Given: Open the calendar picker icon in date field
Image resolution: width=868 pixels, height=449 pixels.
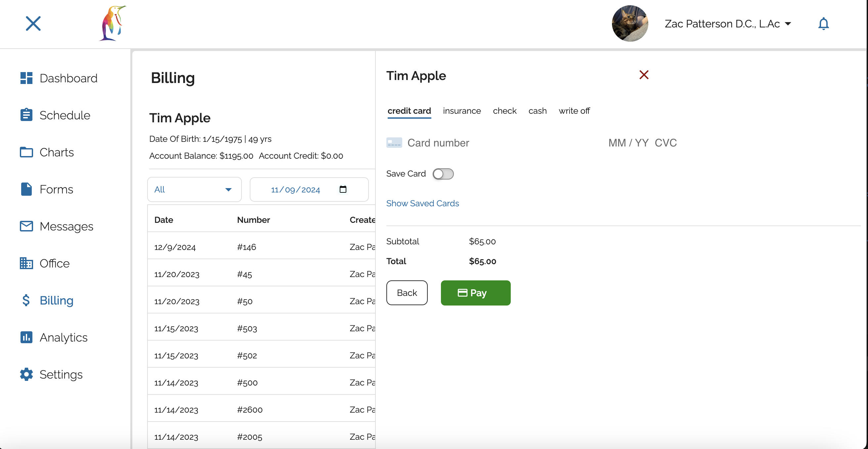Looking at the screenshot, I should coord(343,189).
